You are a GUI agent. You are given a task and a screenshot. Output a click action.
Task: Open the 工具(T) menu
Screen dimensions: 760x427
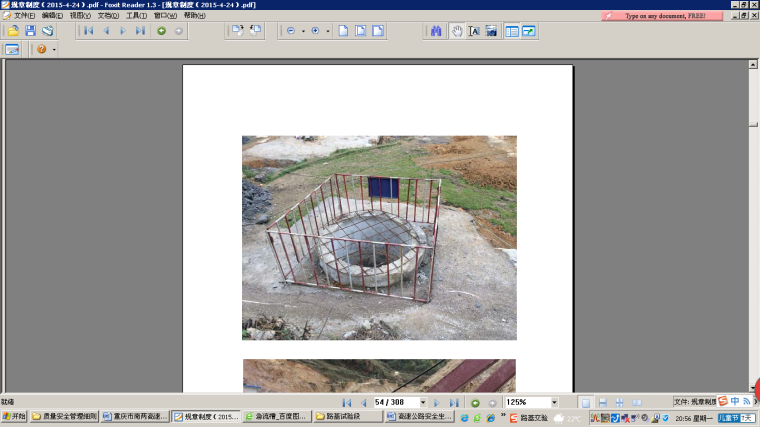[x=136, y=16]
